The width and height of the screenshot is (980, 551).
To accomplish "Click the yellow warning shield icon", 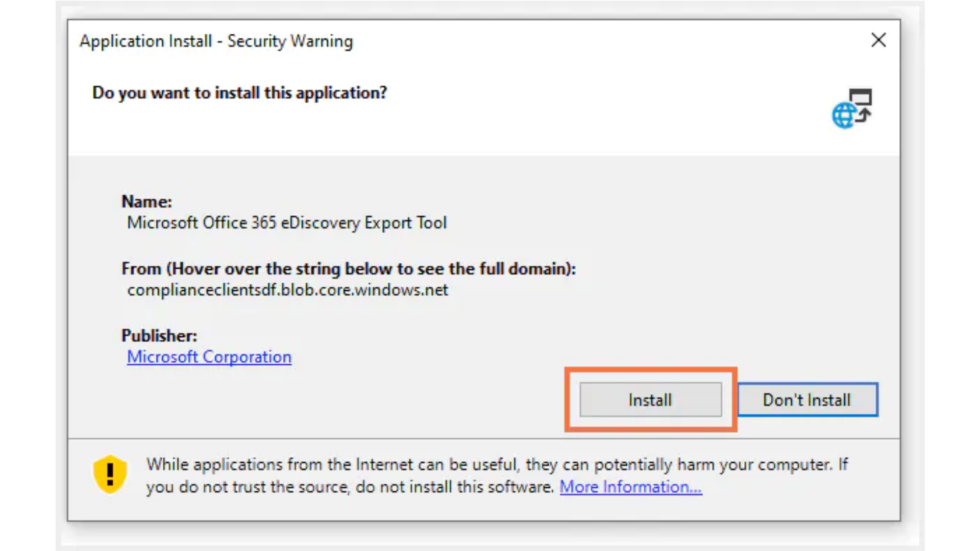I will click(x=110, y=474).
